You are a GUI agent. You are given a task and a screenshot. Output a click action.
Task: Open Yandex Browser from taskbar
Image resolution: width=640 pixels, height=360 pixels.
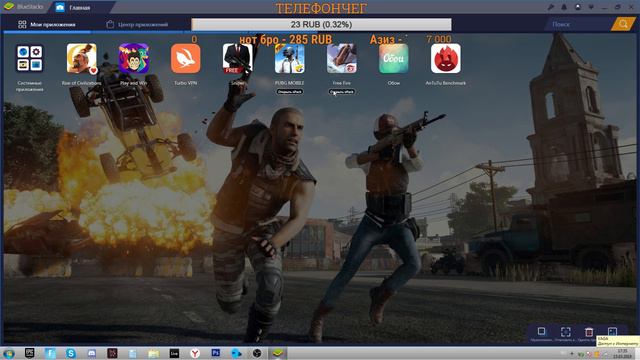(195, 353)
